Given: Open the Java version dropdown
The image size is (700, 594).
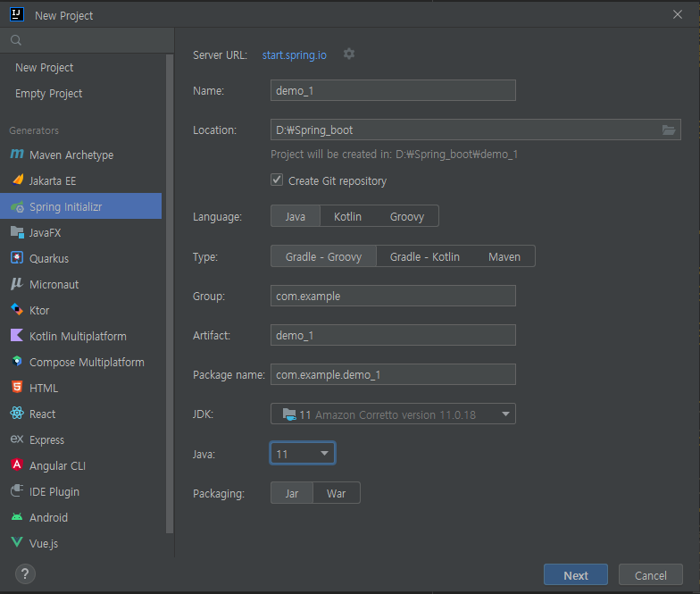Looking at the screenshot, I should (x=303, y=454).
